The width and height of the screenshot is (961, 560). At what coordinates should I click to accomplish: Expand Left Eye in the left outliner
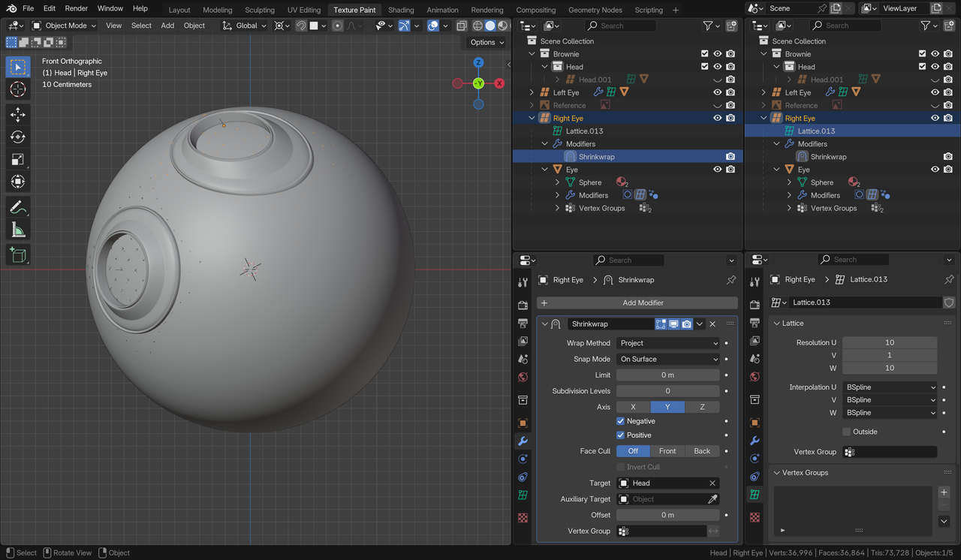pyautogui.click(x=532, y=92)
